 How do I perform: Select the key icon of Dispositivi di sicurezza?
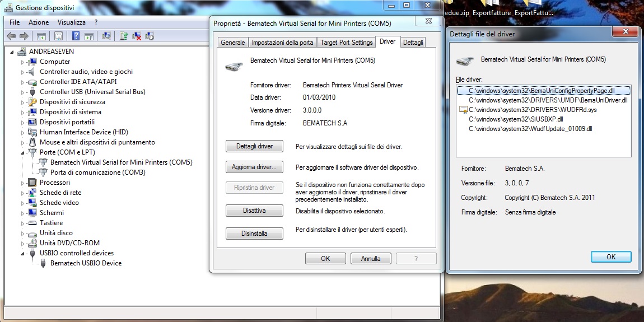click(x=32, y=102)
